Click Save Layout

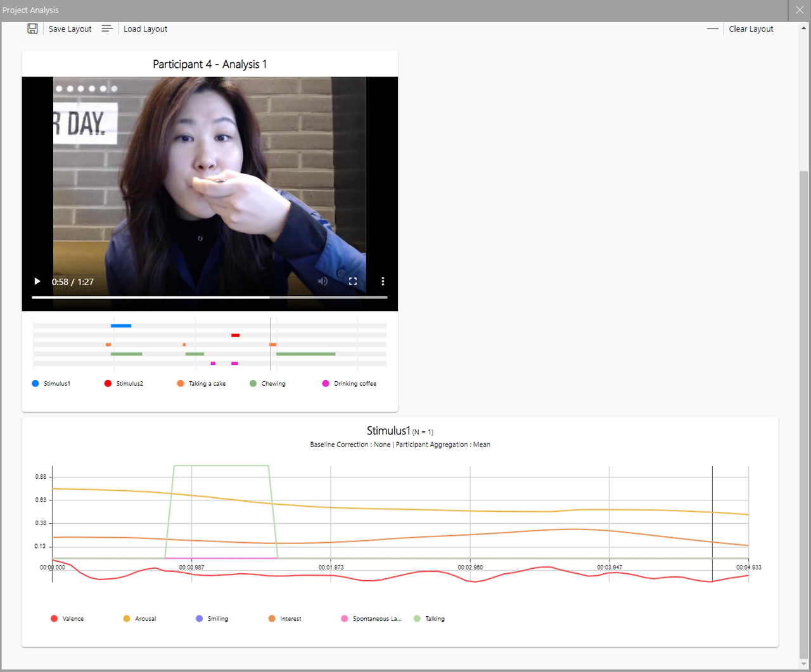[x=70, y=29]
